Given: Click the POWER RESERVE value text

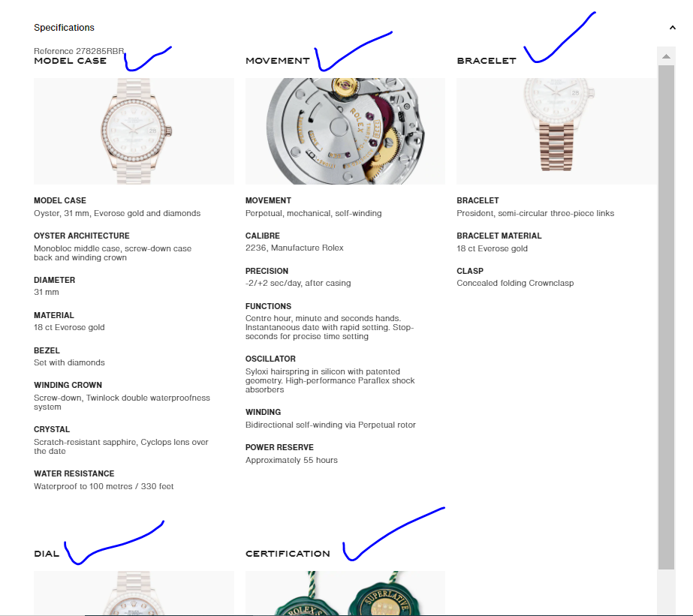Looking at the screenshot, I should (291, 460).
